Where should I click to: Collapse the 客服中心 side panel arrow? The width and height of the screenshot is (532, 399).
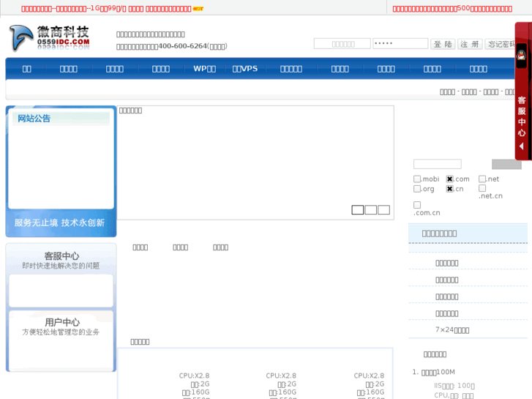coord(522,146)
